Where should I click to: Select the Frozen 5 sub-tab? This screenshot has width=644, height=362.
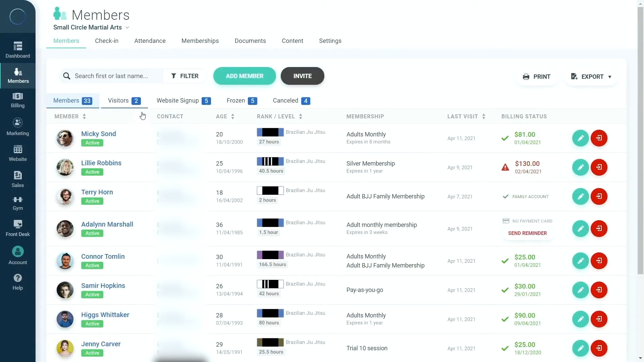click(x=241, y=101)
